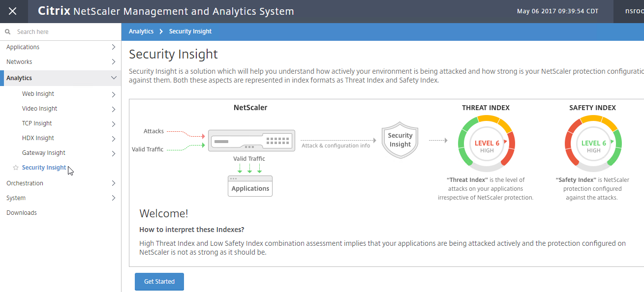
Task: Expand the Applications menu arrow
Action: coord(114,47)
